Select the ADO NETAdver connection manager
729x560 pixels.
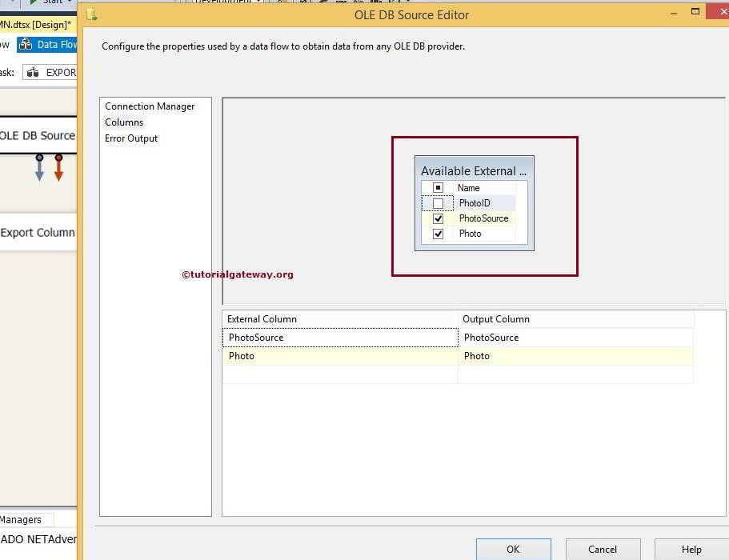tap(36, 538)
